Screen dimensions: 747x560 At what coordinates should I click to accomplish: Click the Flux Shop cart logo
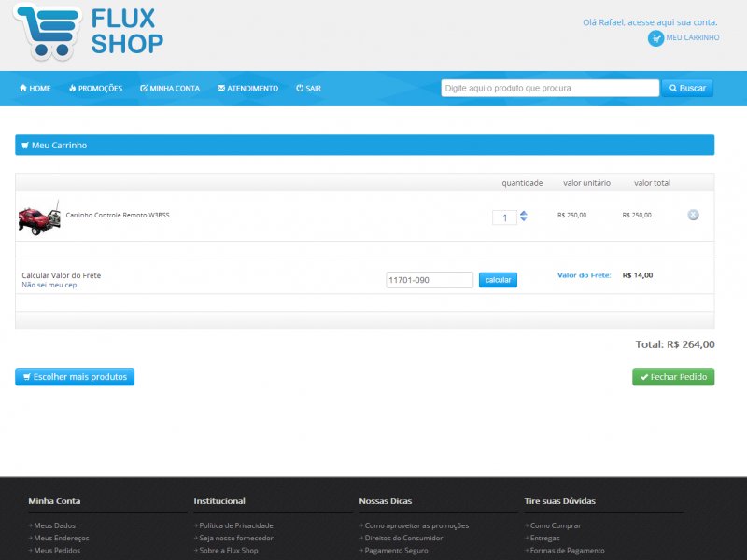click(47, 32)
